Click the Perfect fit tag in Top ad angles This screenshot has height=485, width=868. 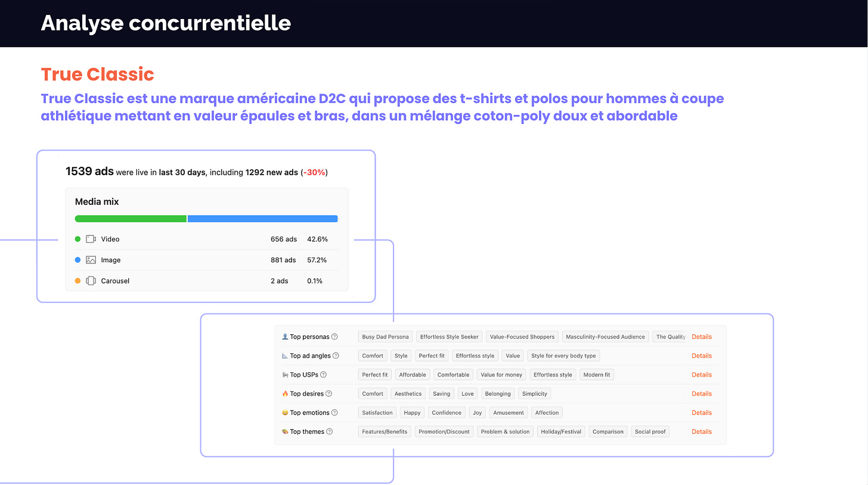click(432, 356)
